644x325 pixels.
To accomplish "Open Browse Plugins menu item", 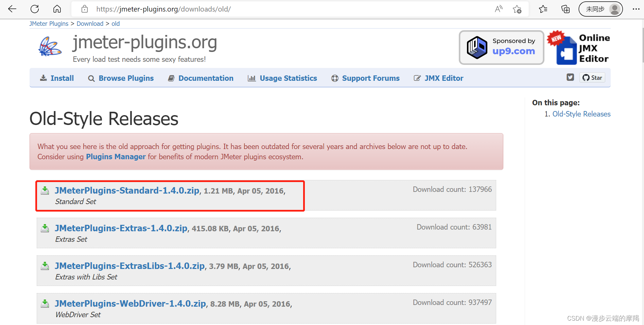I will [121, 78].
